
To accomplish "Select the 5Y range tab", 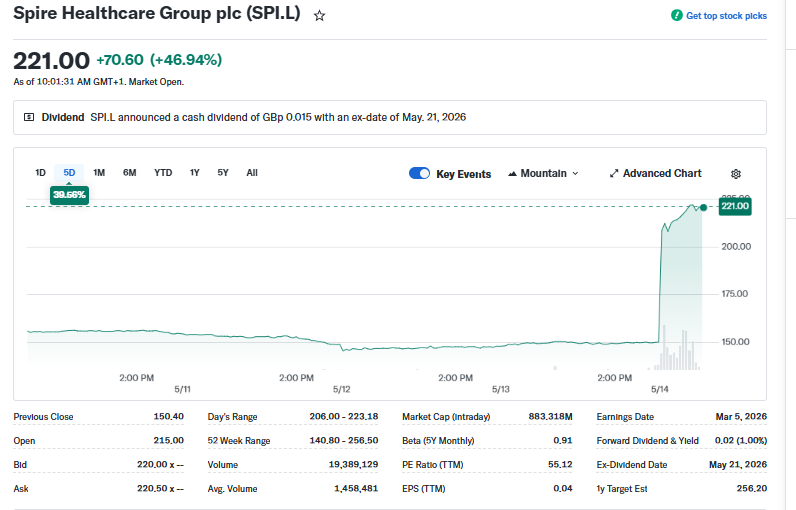I will tap(223, 173).
